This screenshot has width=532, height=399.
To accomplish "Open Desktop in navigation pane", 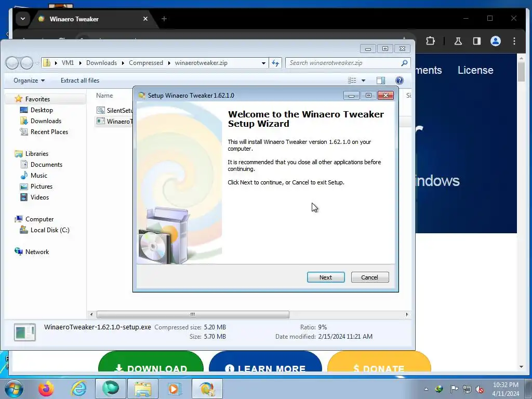I will (42, 110).
